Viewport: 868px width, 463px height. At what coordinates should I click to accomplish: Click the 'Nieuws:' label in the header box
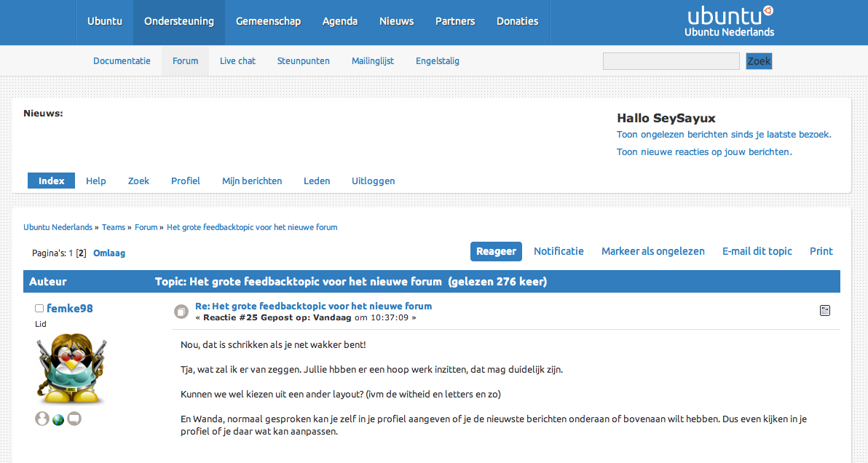pyautogui.click(x=43, y=114)
